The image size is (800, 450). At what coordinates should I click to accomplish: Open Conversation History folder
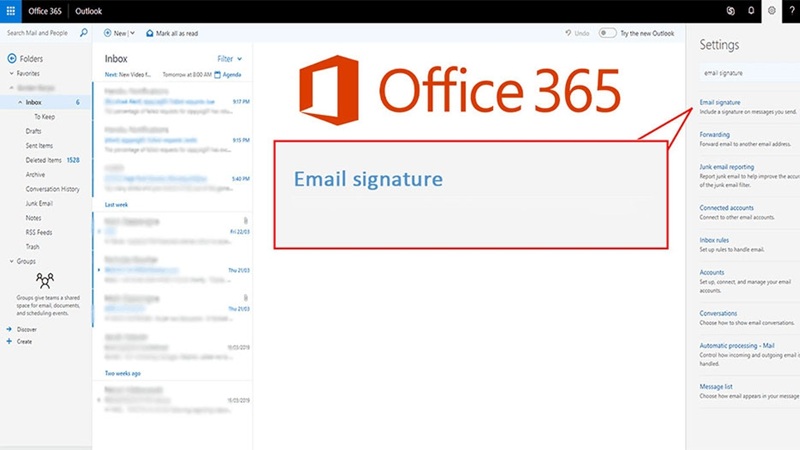pyautogui.click(x=53, y=189)
